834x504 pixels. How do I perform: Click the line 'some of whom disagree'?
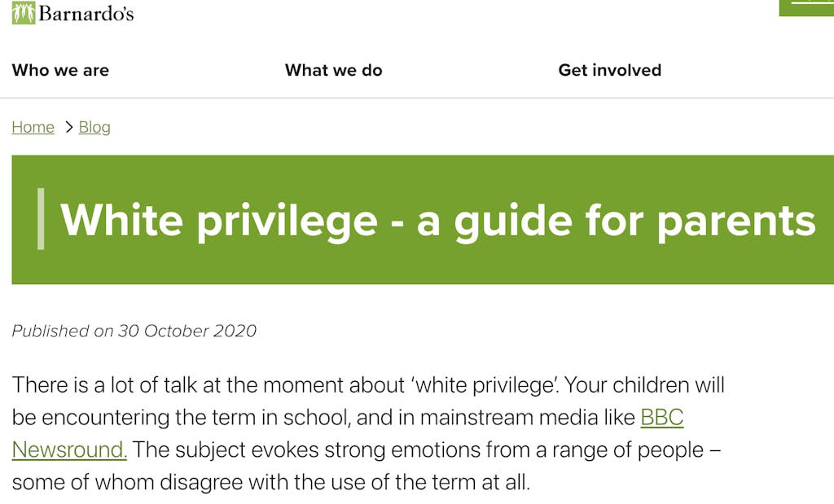270,482
